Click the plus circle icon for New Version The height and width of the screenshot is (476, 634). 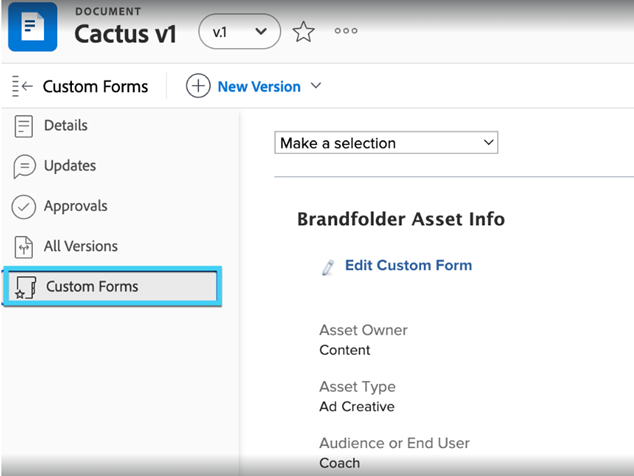pos(198,86)
